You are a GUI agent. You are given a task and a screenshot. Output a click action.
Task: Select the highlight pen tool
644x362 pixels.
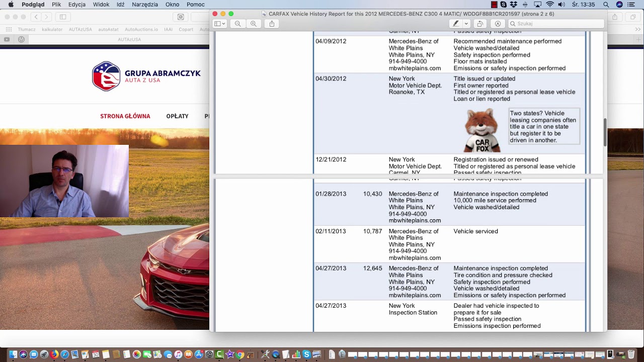pos(456,24)
